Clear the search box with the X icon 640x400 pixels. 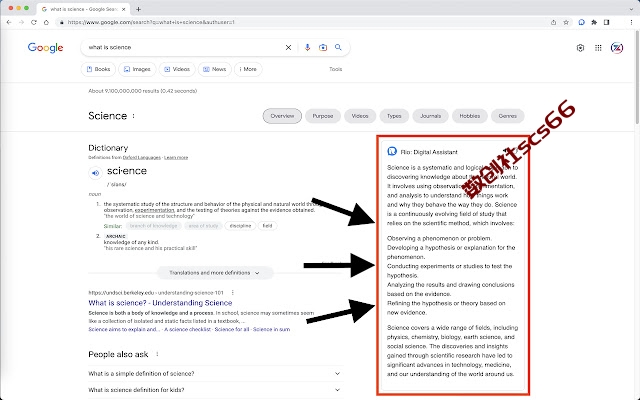[x=288, y=47]
